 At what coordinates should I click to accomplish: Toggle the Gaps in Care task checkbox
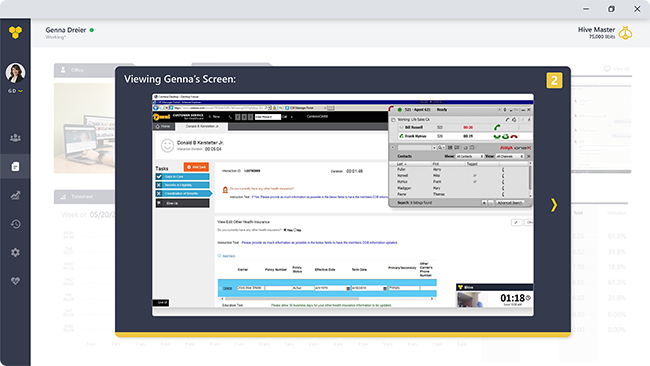coord(159,177)
